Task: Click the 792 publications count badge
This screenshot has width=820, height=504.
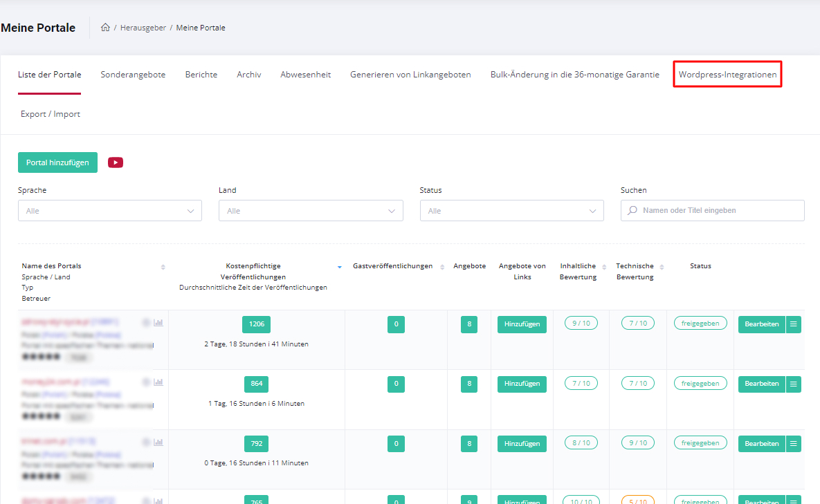Action: coord(256,443)
